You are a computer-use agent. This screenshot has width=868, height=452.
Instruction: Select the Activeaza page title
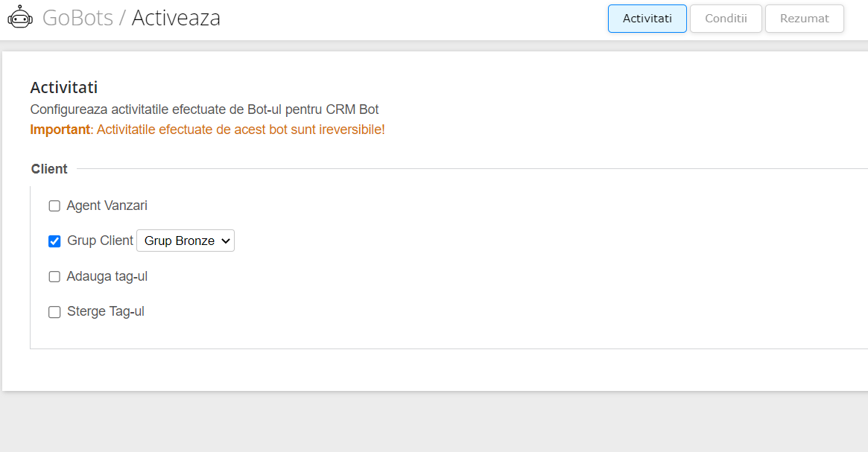click(x=176, y=18)
